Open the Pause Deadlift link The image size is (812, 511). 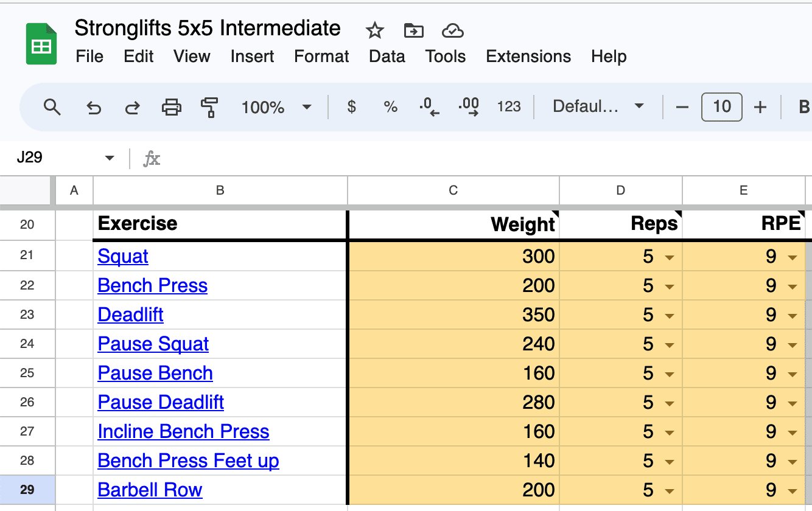pos(161,403)
